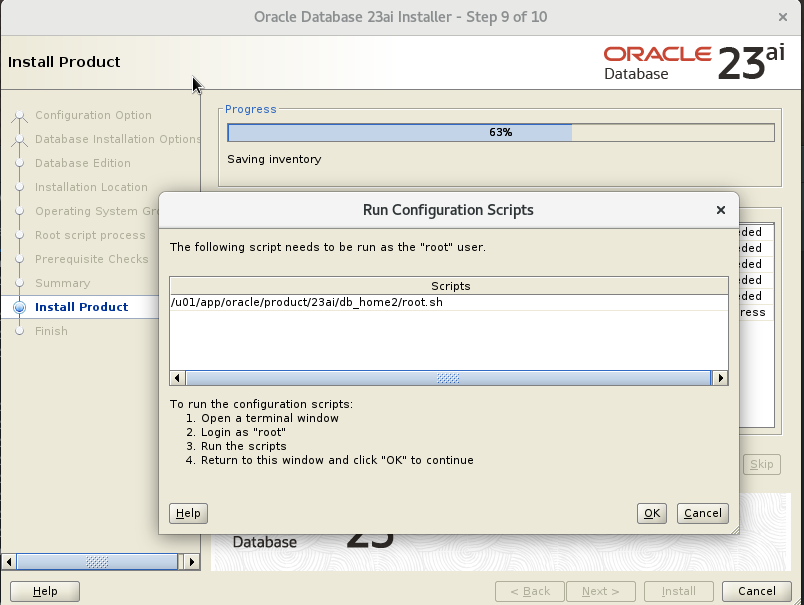
Task: Click the main installer Cancel button
Action: point(756,591)
